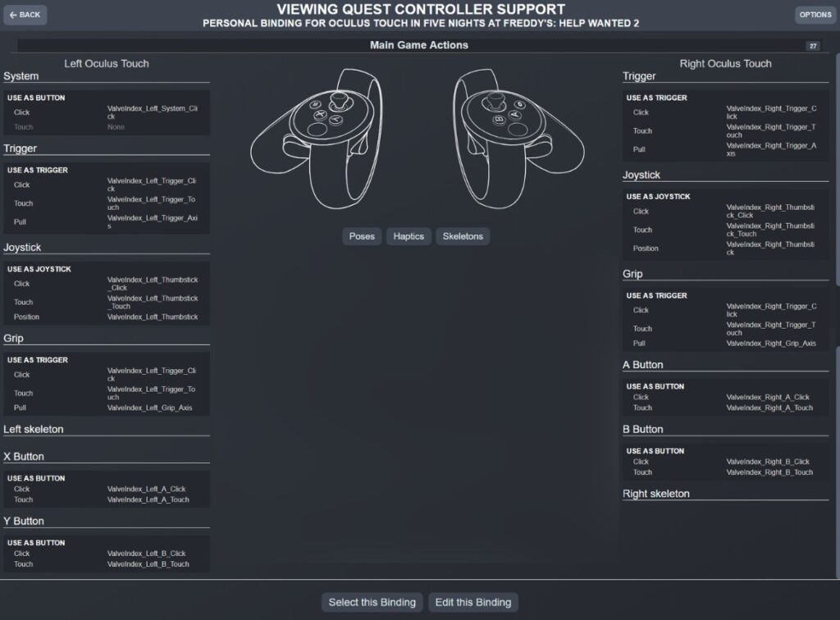Screen dimensions: 840x620
Task: Click USE AS BUTTON under X Button
Action: tap(36, 479)
